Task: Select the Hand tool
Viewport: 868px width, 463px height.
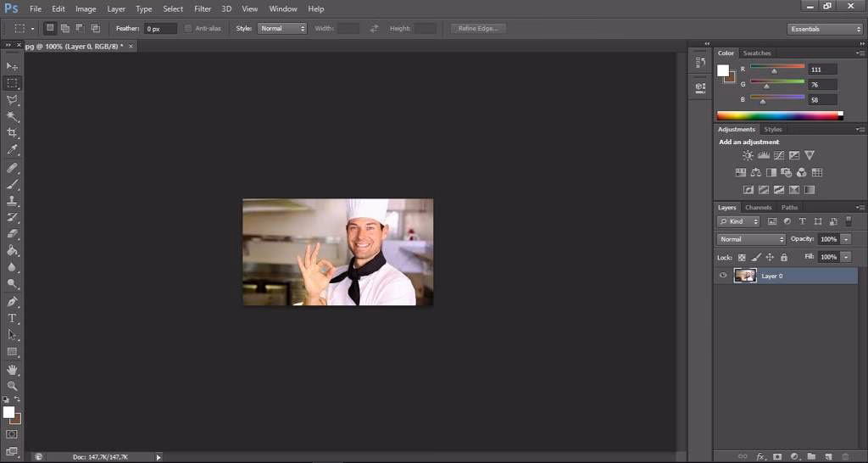Action: click(13, 369)
